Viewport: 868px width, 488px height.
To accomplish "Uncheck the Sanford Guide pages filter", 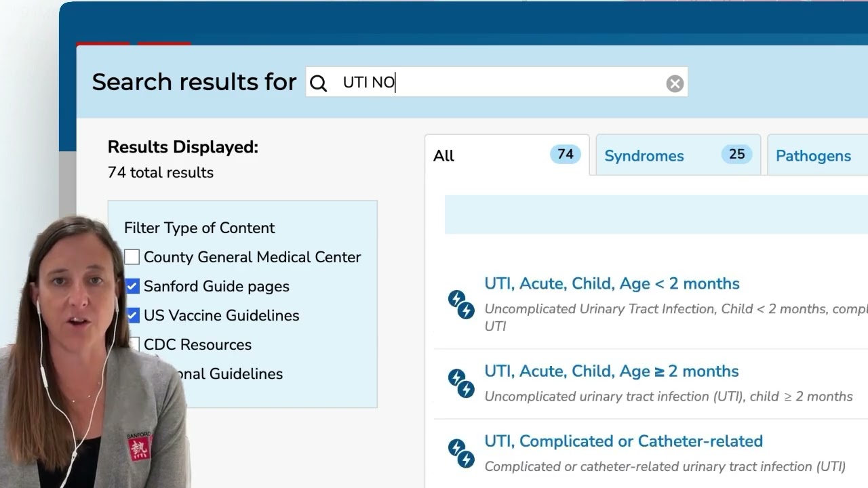I will tap(132, 286).
